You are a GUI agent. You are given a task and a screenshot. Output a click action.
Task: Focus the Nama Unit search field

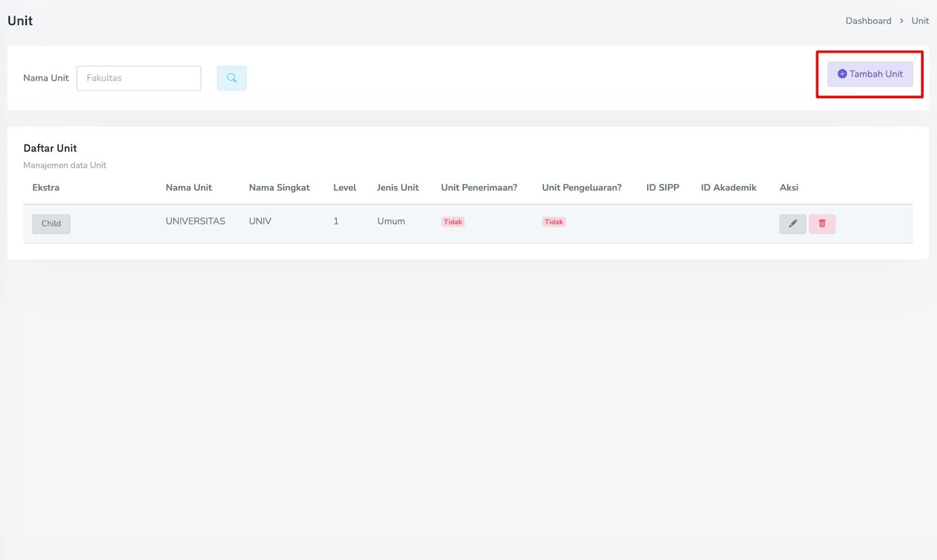[x=139, y=78]
